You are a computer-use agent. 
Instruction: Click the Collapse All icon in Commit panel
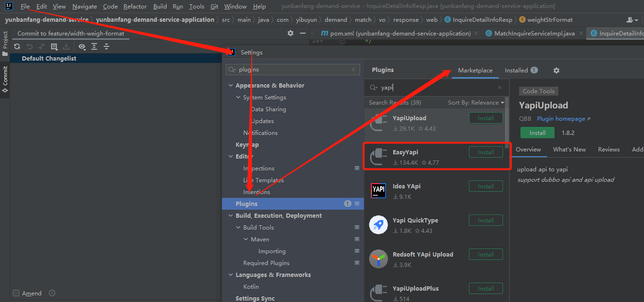[x=106, y=46]
